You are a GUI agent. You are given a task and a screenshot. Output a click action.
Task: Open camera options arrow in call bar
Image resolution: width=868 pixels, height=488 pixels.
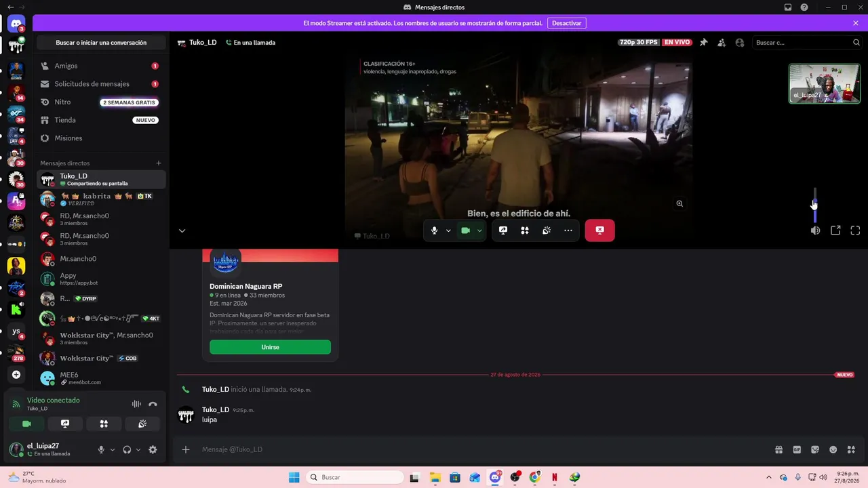[479, 230]
